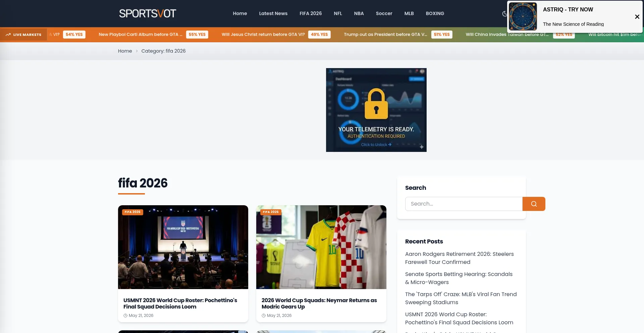Image resolution: width=644 pixels, height=333 pixels.
Task: Open the USMNT roster reveal article image
Action: coord(183,247)
